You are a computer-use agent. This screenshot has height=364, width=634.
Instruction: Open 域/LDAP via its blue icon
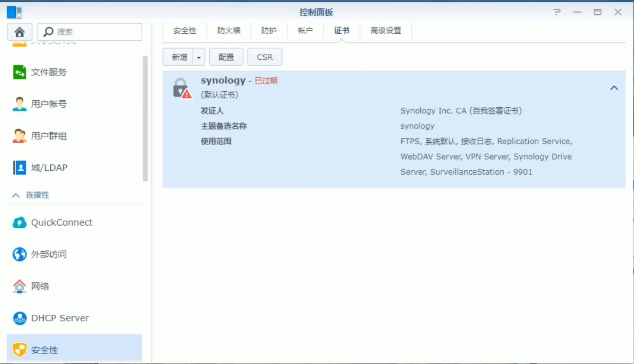pos(19,167)
